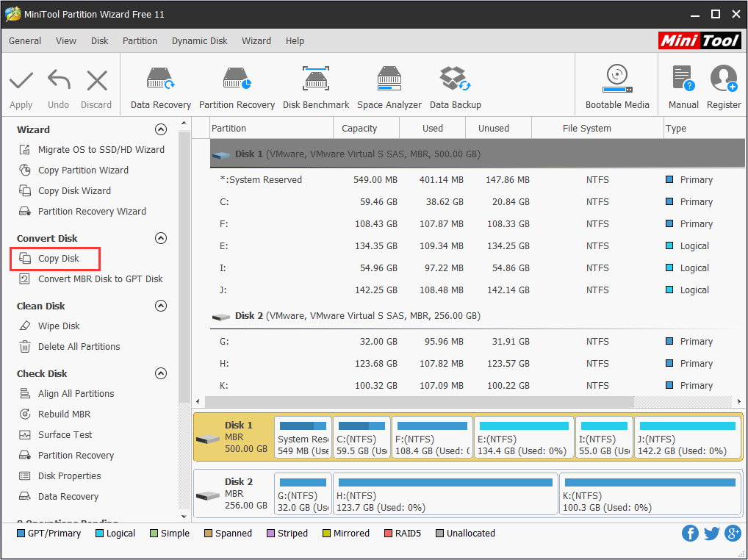Select the Disk 1 header row
Screen dimensions: 748x560
point(478,154)
